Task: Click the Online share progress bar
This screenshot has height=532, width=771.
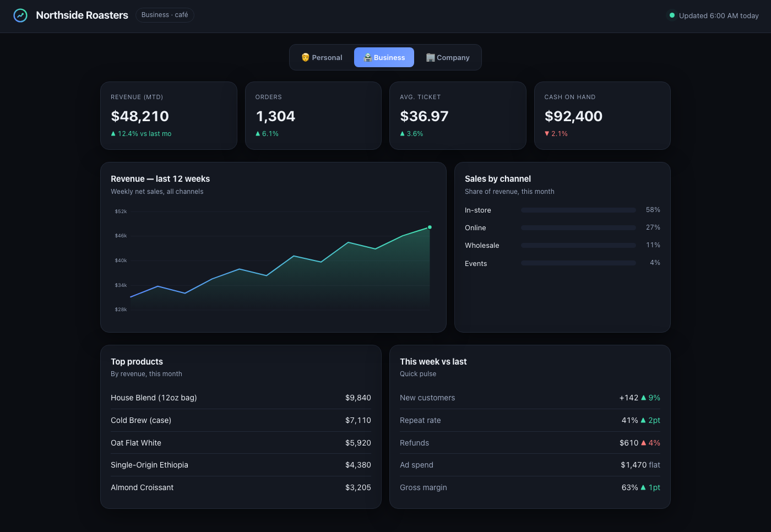Action: click(578, 227)
